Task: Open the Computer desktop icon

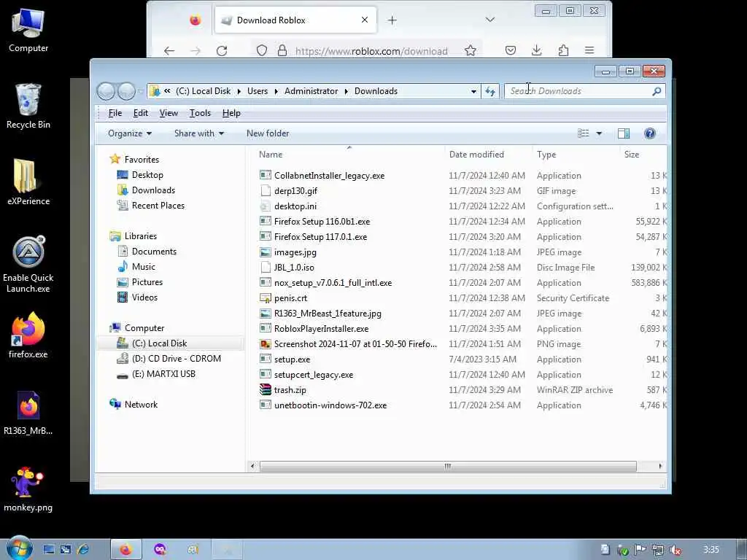Action: point(28,30)
